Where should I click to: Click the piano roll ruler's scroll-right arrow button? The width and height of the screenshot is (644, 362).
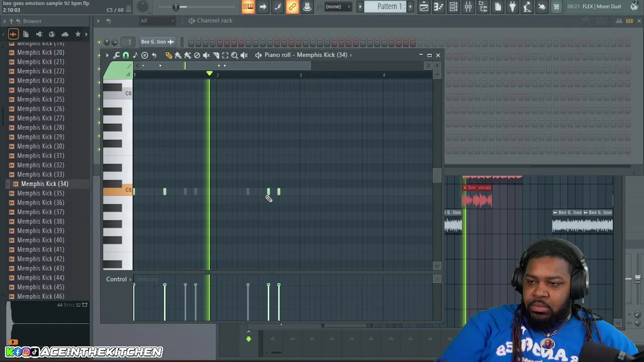(x=429, y=66)
